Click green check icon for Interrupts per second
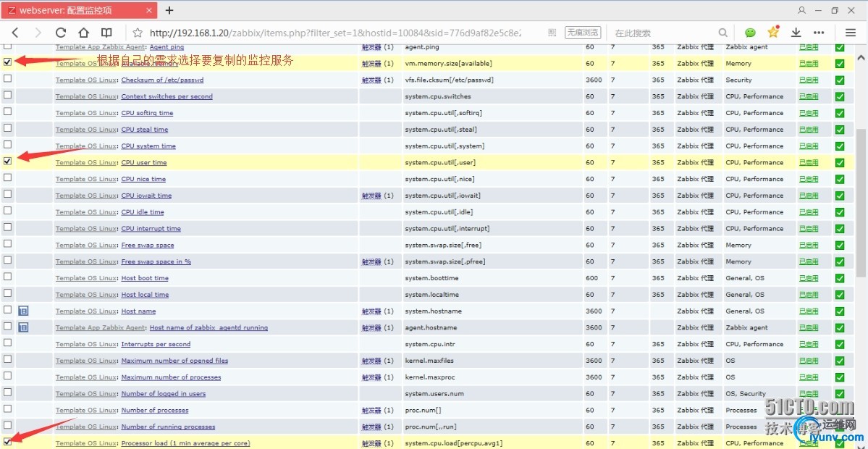This screenshot has height=449, width=868. [x=840, y=345]
